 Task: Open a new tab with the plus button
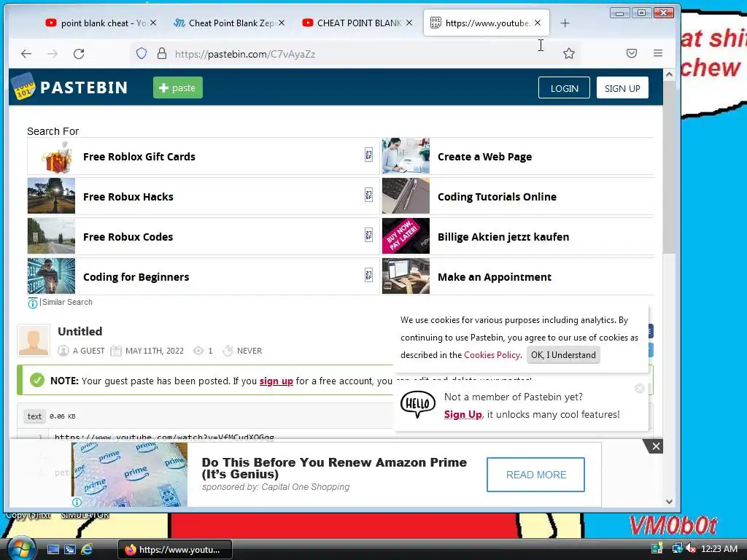coord(565,23)
